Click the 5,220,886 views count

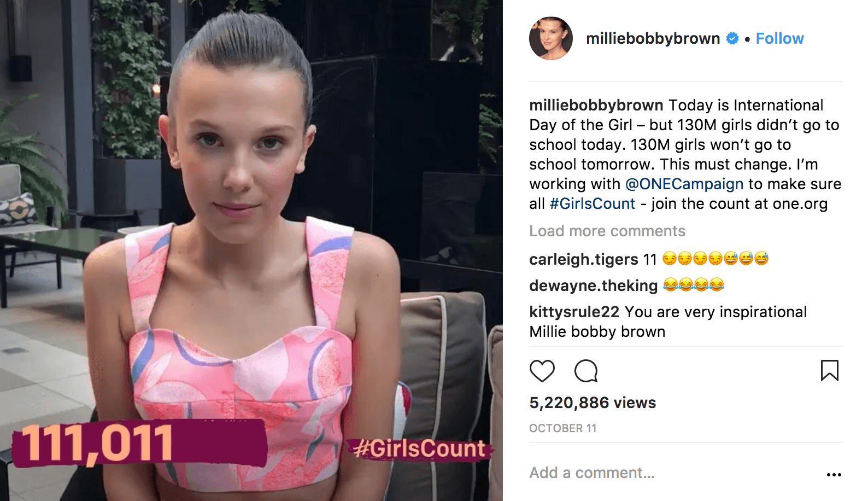[593, 403]
